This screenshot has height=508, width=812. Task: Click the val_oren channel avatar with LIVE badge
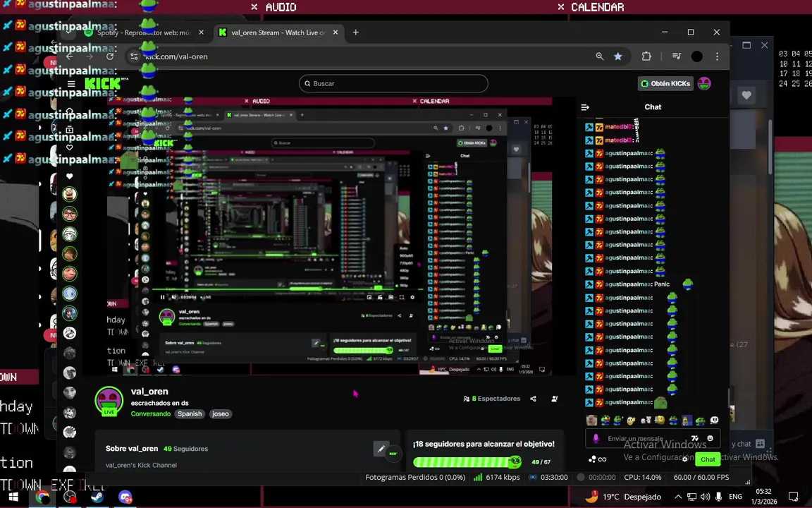[x=109, y=401]
